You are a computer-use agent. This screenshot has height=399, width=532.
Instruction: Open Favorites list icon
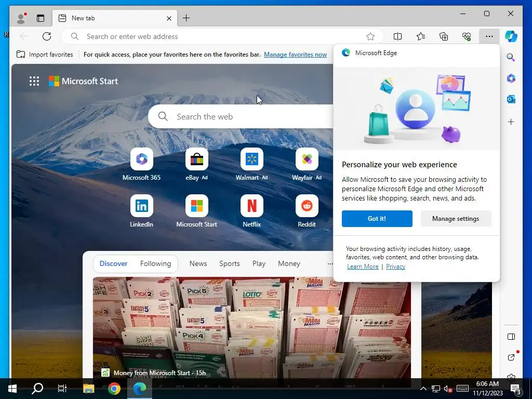click(421, 36)
